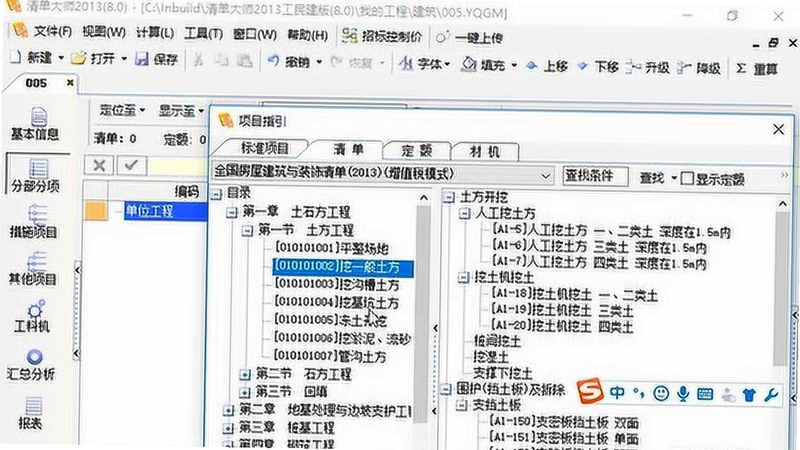Select [010101001]平整场地 item
Screen dimensions: 800x450
pos(332,248)
